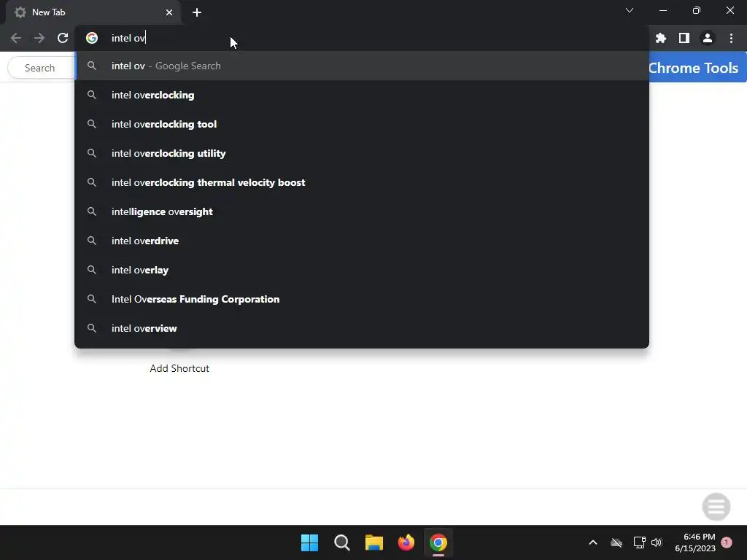
Task: Open the volume speaker tray icon
Action: pyautogui.click(x=657, y=542)
